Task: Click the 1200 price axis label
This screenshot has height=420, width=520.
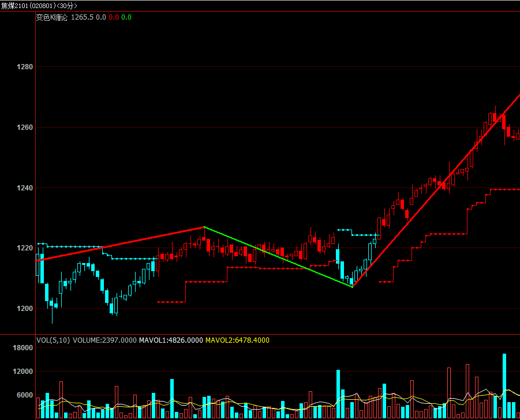Action: coord(25,309)
